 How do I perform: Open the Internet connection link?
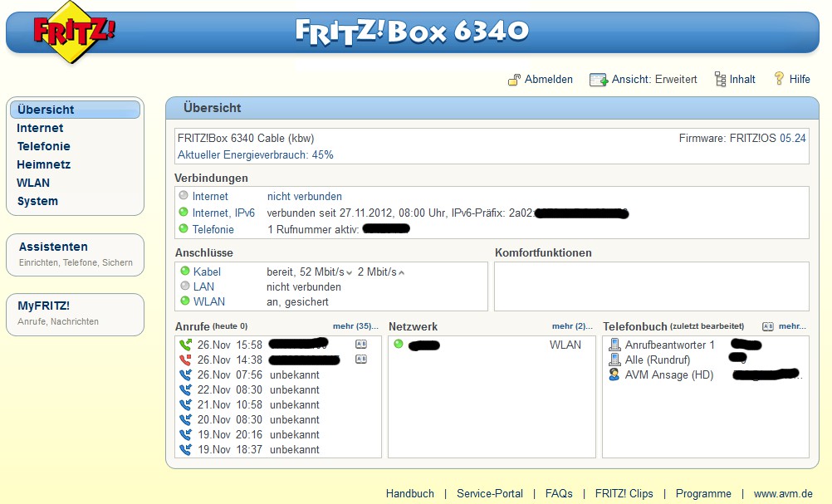point(210,196)
